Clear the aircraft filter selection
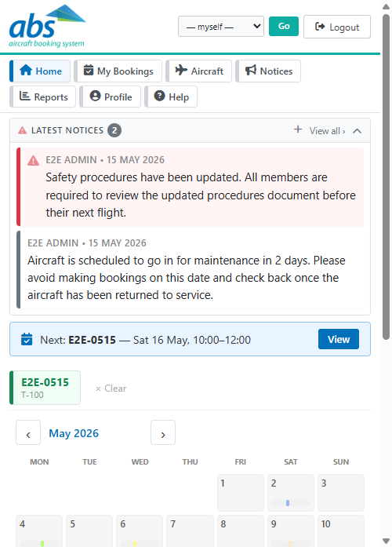The image size is (392, 547). (111, 388)
